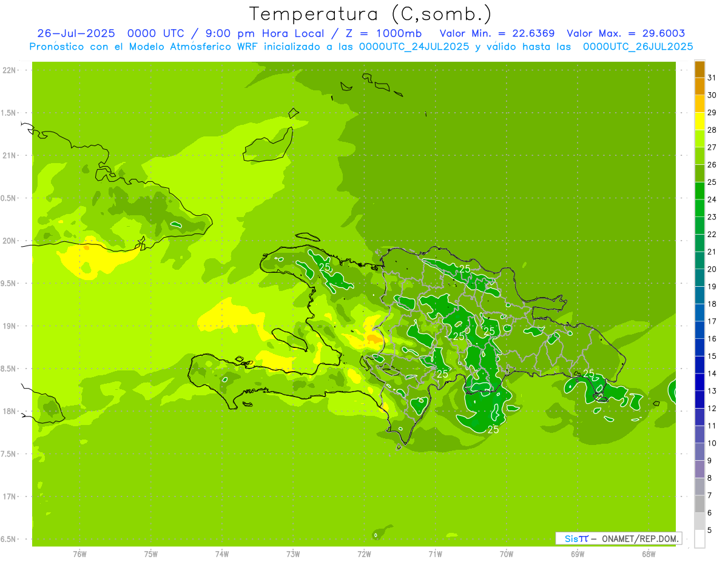Click the "0000 UTC" time label

pos(155,33)
